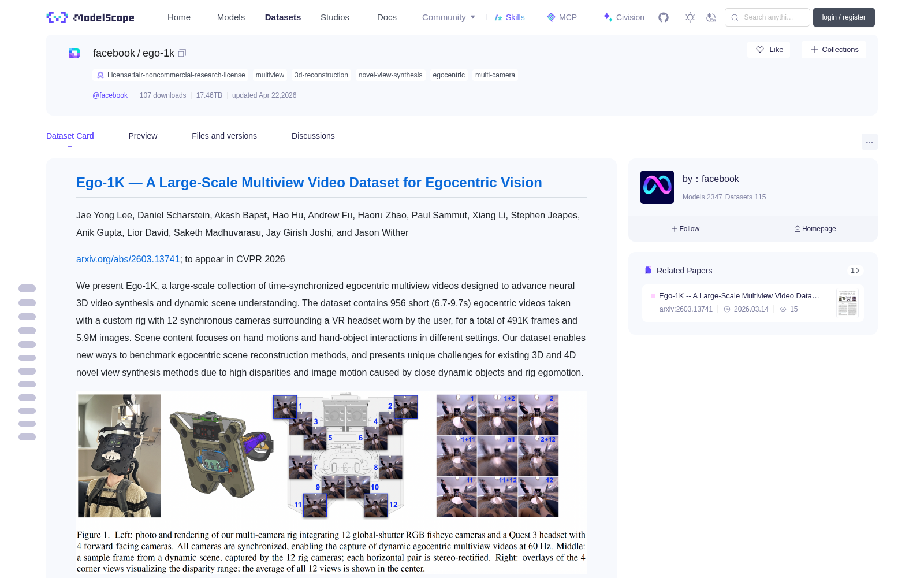Click the 'updated Apr 22,2026' text
924x578 pixels.
pos(264,95)
